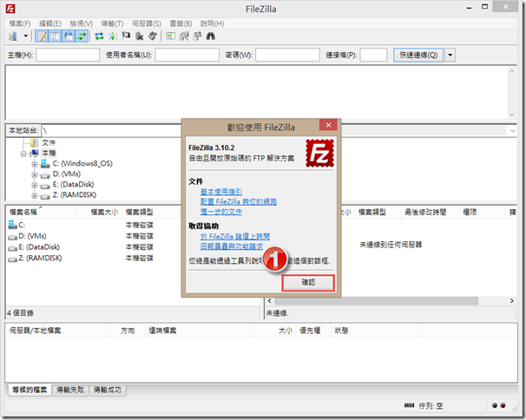Image resolution: width=526 pixels, height=420 pixels.
Task: Switch to the 傳輸成功 queue tab
Action: 108,390
